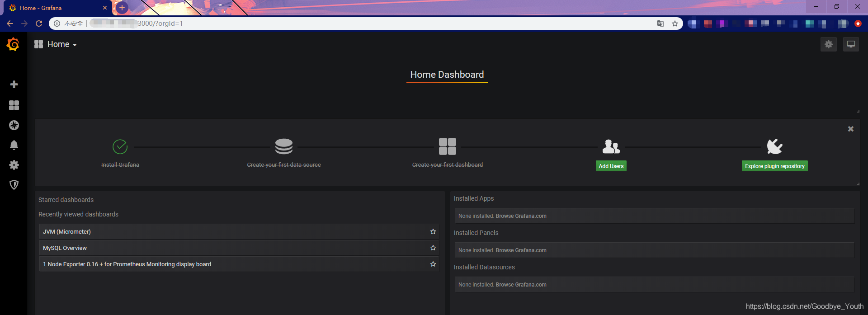Open the Configuration gear in sidebar
Image resolution: width=868 pixels, height=315 pixels.
point(14,165)
